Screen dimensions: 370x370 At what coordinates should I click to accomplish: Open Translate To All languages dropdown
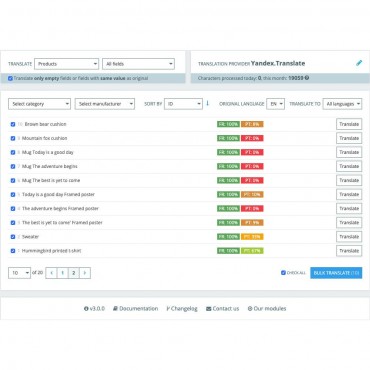pyautogui.click(x=342, y=104)
